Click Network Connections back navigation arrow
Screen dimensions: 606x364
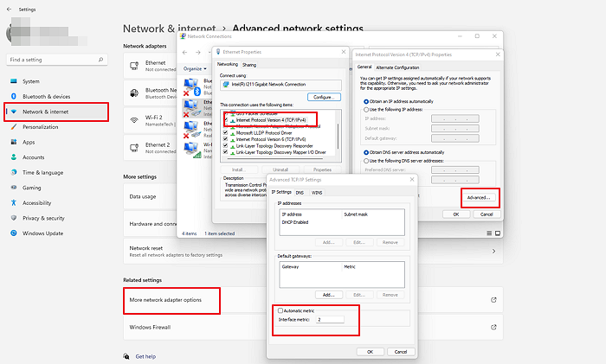coord(184,53)
